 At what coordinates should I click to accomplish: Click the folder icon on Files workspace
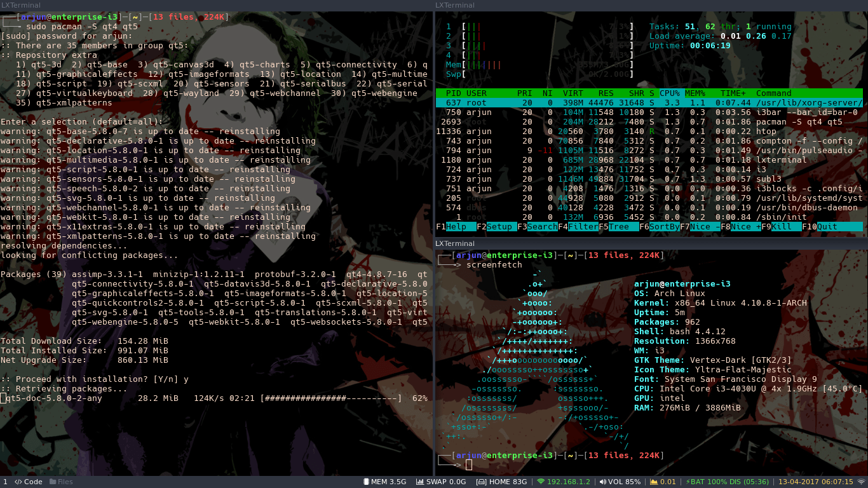53,482
